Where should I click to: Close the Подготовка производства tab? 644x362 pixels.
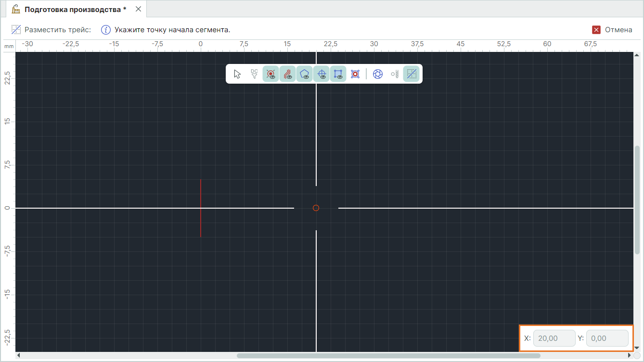139,9
